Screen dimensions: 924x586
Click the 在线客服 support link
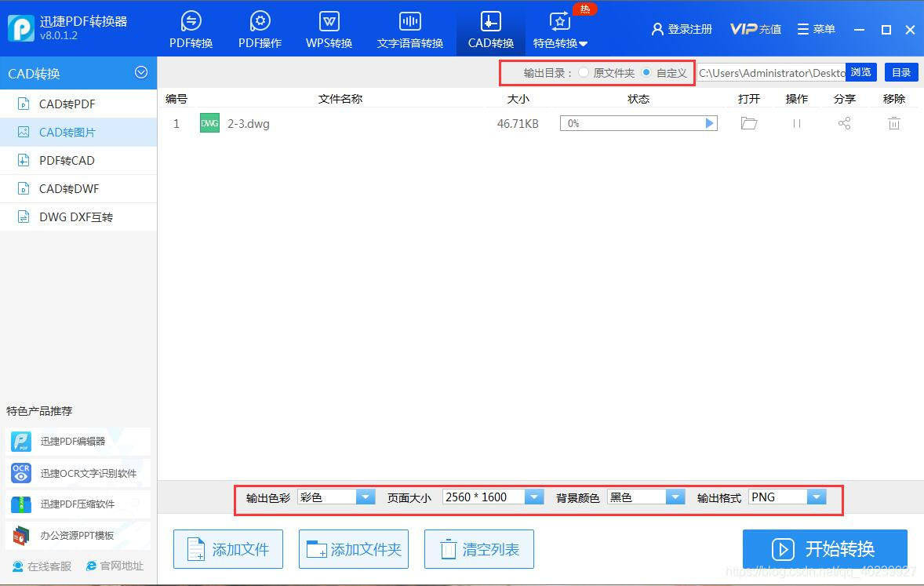click(42, 566)
